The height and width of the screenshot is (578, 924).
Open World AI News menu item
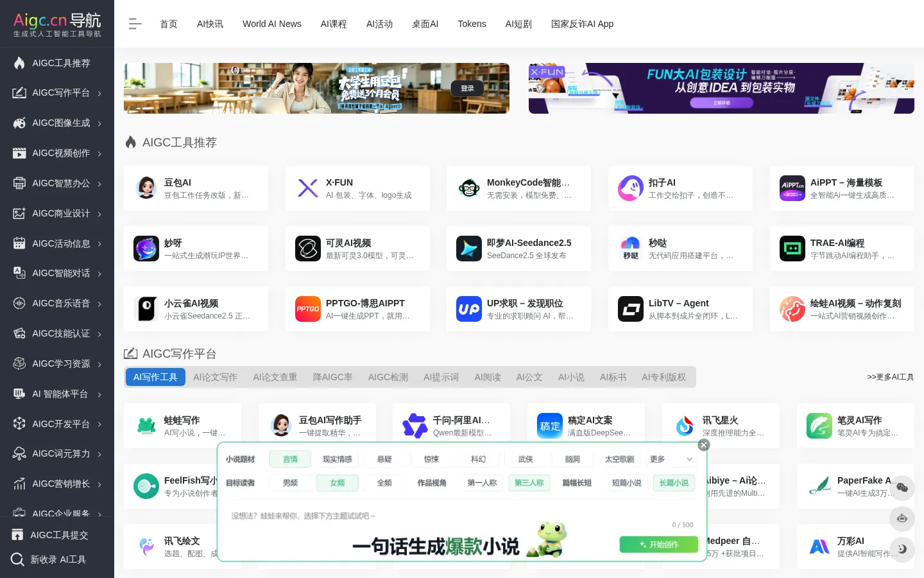(272, 24)
